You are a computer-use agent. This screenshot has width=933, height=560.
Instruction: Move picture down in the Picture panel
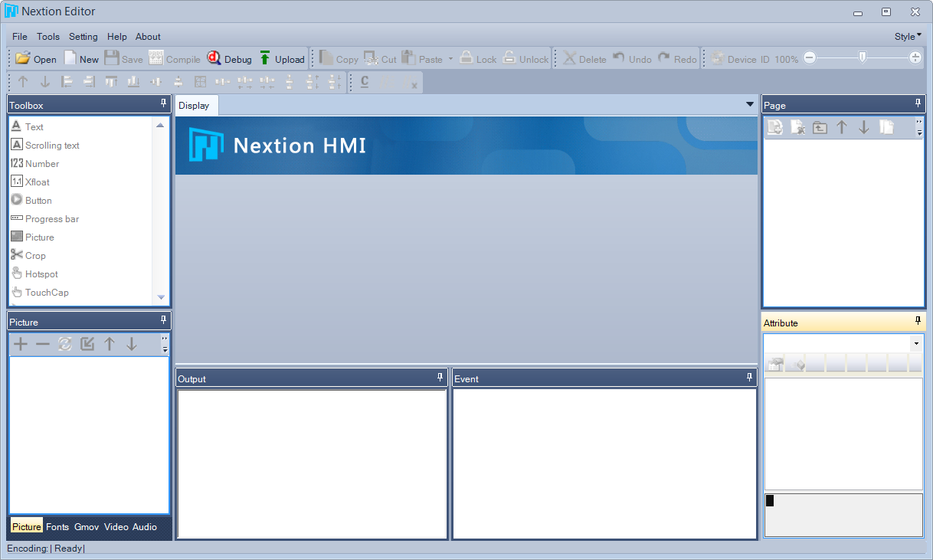pyautogui.click(x=132, y=344)
